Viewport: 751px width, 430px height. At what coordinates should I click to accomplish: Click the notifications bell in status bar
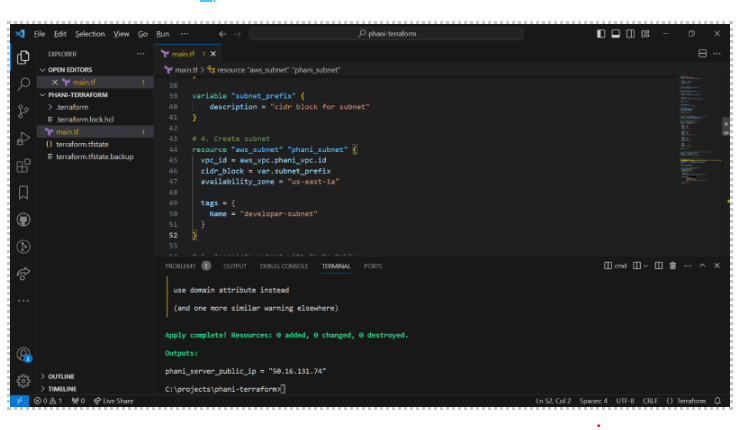coord(717,401)
